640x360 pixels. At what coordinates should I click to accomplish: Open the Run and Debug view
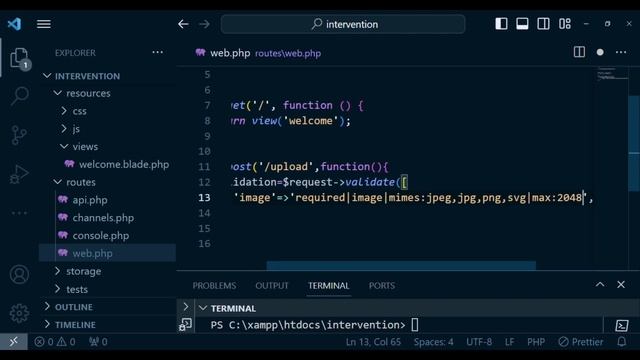pos(19,174)
